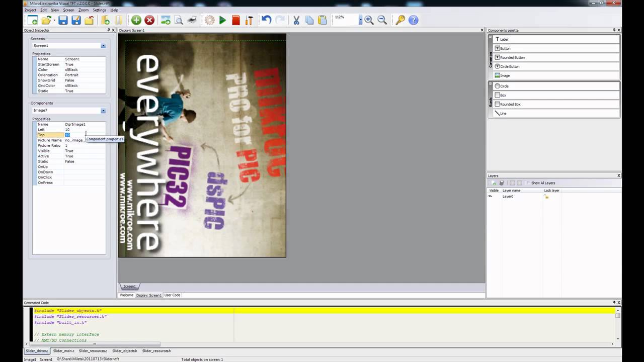Open the Settings menu

pos(100,10)
